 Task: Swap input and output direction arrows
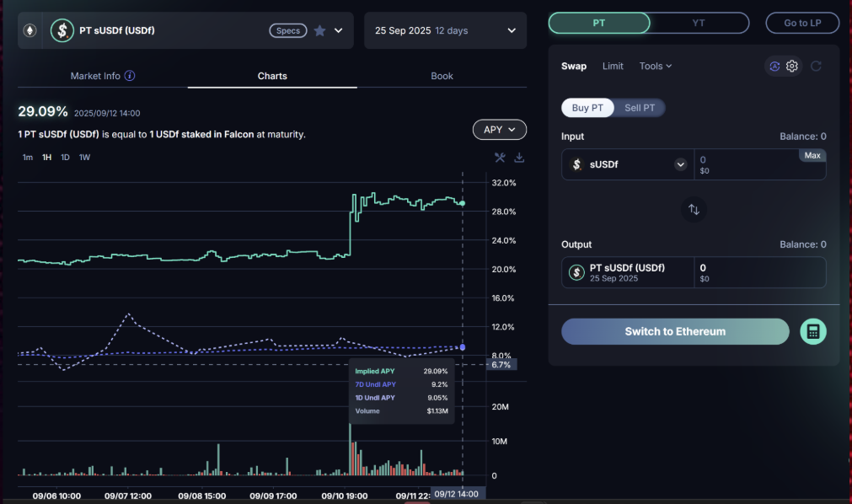[x=694, y=209]
